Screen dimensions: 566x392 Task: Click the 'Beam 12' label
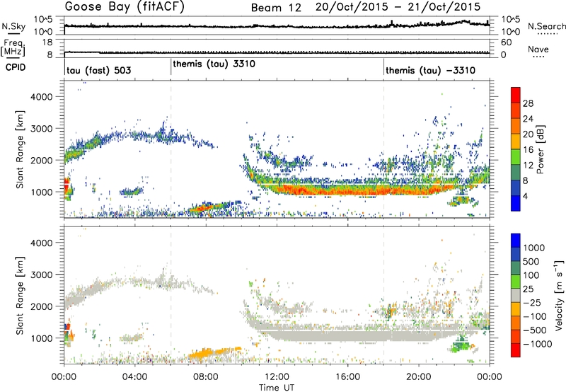pos(276,8)
